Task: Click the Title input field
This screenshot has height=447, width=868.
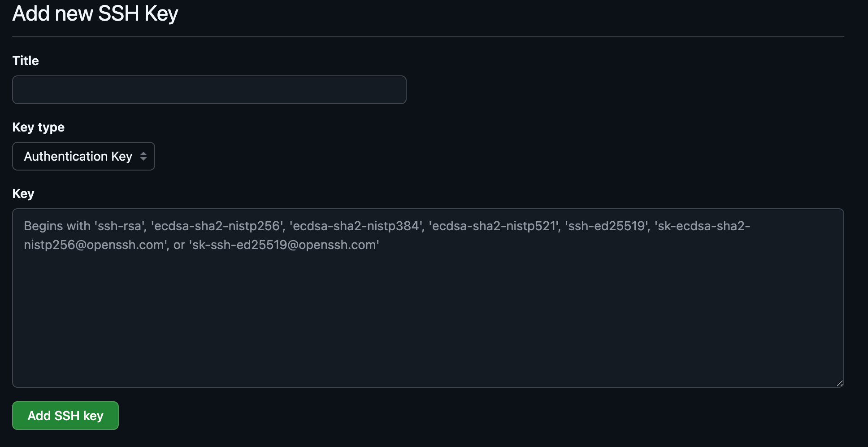Action: (209, 90)
